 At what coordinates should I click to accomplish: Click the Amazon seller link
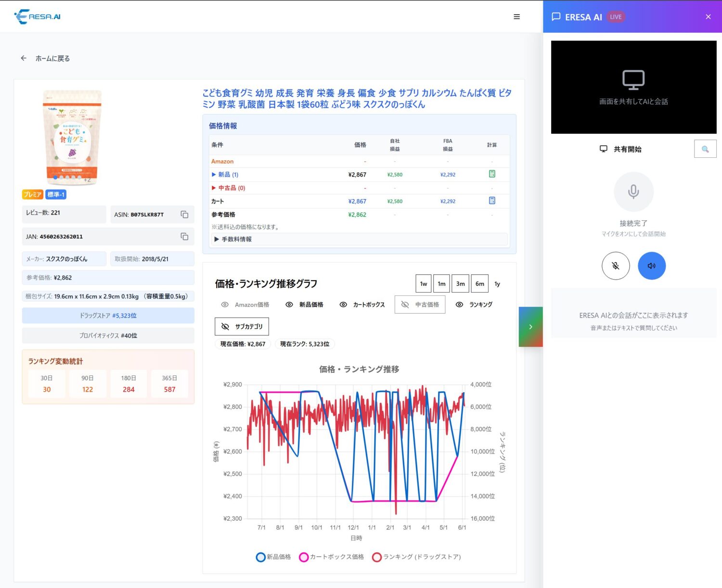coord(222,161)
